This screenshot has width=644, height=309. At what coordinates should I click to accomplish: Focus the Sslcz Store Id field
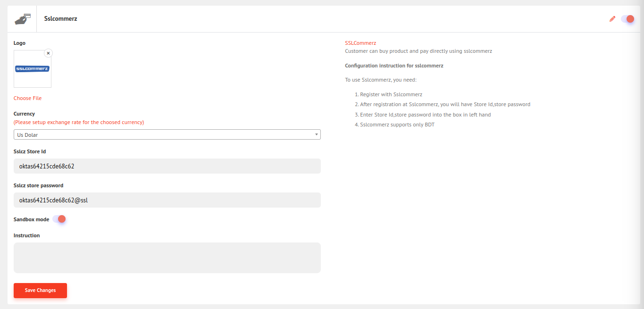coord(167,166)
